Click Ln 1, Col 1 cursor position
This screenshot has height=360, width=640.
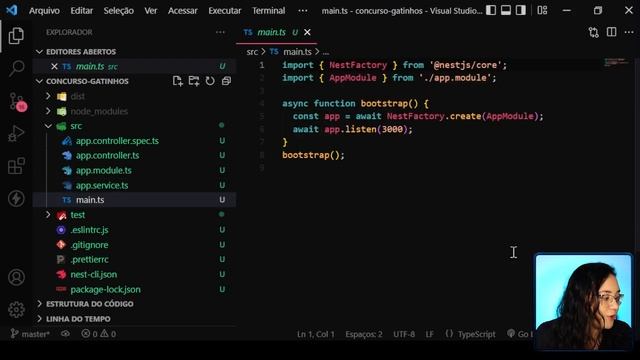[x=316, y=334]
